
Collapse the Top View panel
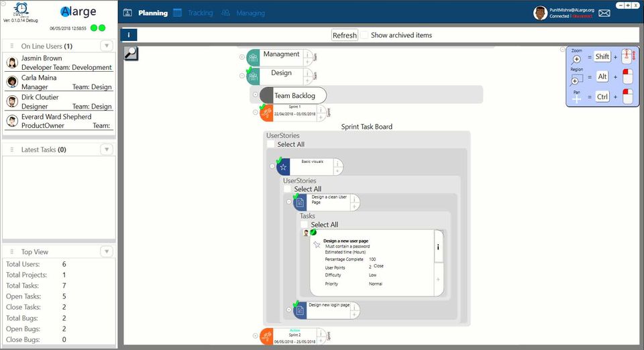pyautogui.click(x=107, y=251)
